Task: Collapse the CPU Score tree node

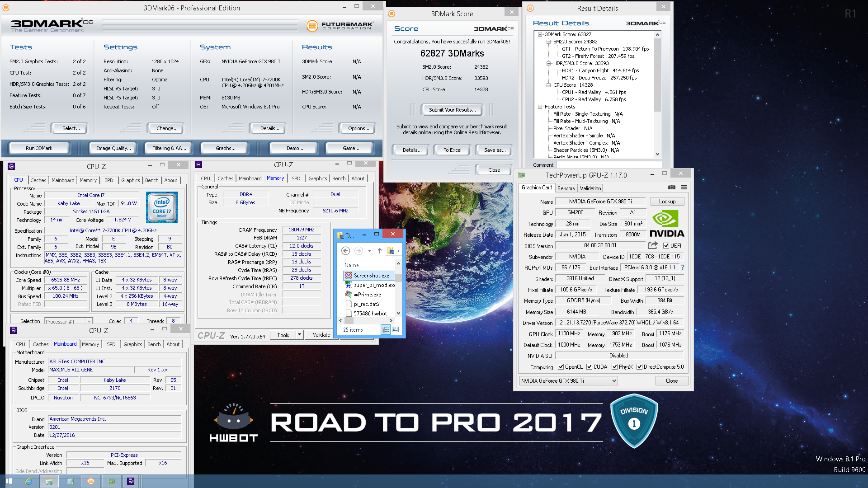Action: click(x=548, y=85)
